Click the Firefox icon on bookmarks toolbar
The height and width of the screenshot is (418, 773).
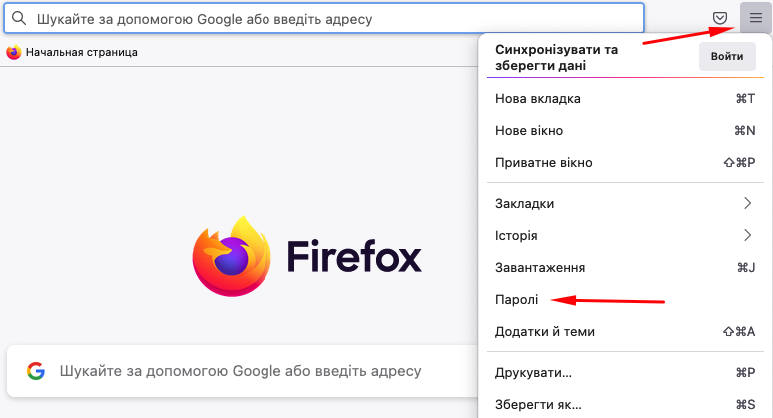coord(13,52)
